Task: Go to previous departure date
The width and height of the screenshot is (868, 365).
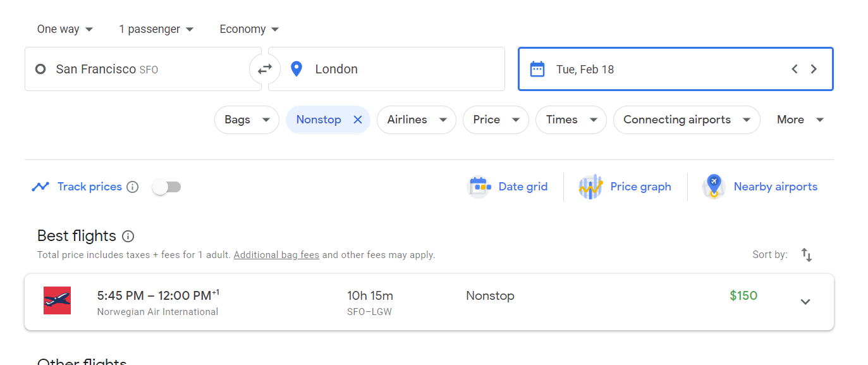Action: pyautogui.click(x=795, y=69)
